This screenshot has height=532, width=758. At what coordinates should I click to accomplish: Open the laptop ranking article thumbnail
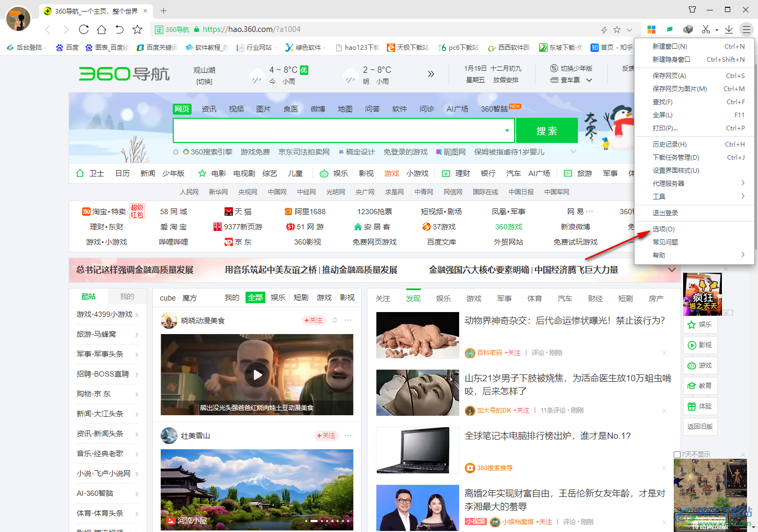click(x=418, y=450)
